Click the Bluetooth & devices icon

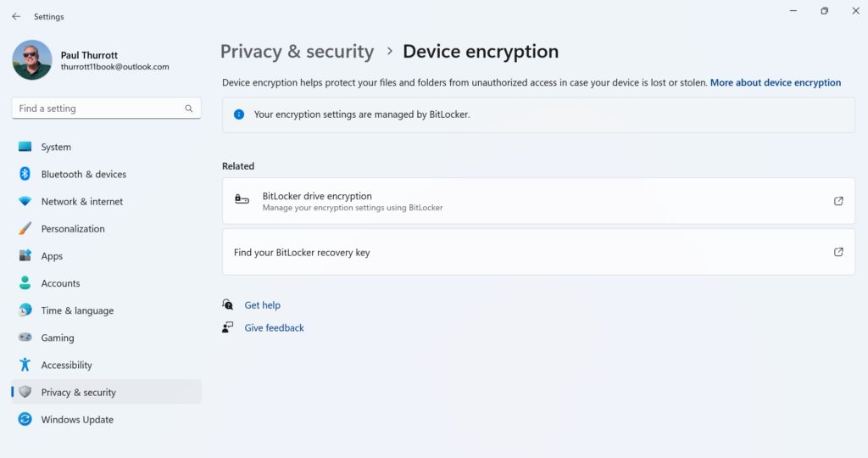(x=25, y=174)
